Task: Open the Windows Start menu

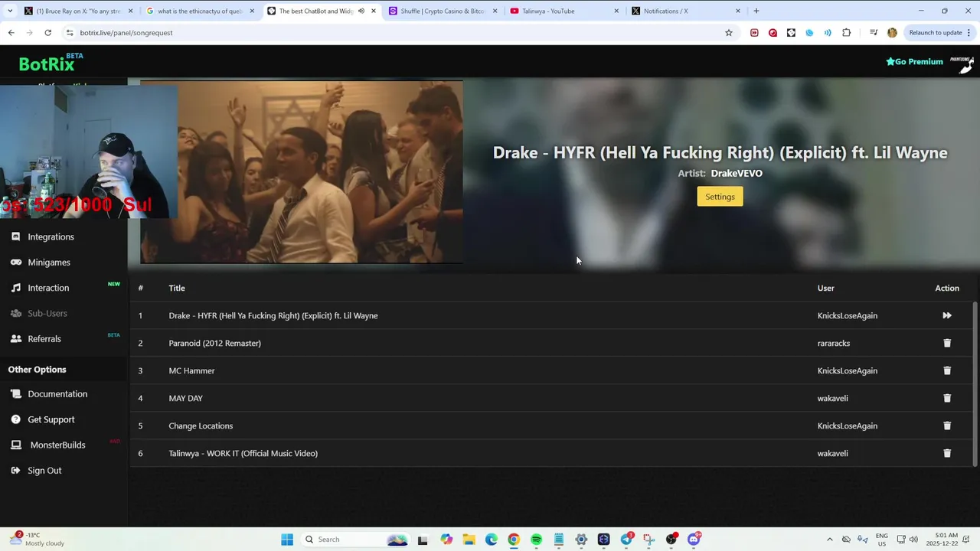Action: (x=287, y=540)
